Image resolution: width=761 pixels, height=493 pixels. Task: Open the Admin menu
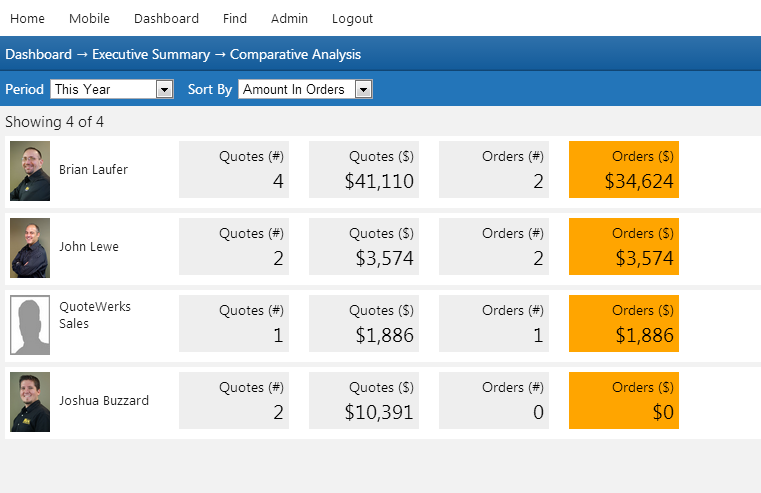[289, 18]
